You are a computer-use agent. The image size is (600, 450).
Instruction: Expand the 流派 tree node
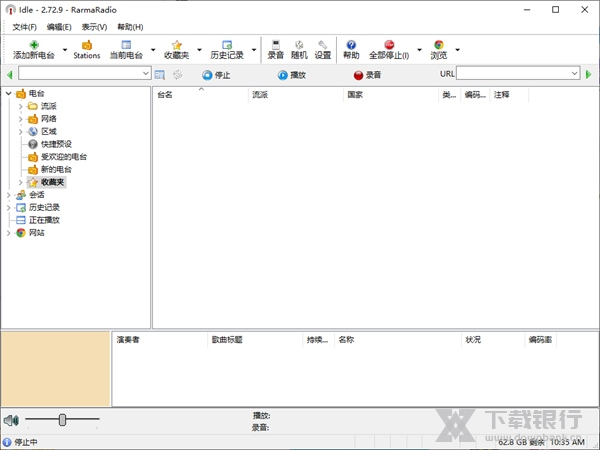(x=20, y=106)
